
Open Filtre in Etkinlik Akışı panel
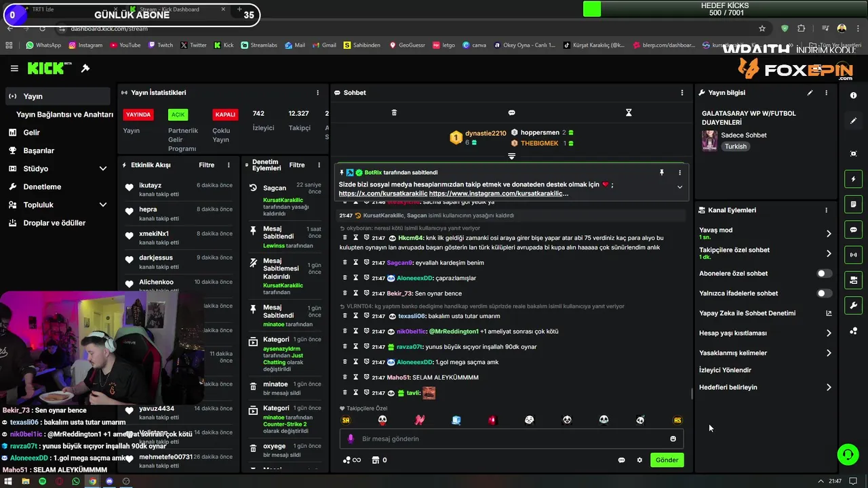pyautogui.click(x=206, y=165)
